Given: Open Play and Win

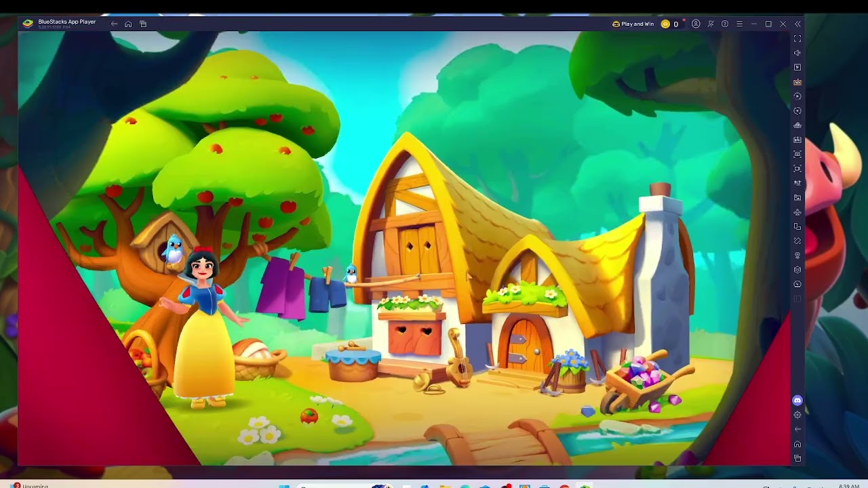Looking at the screenshot, I should [x=633, y=24].
